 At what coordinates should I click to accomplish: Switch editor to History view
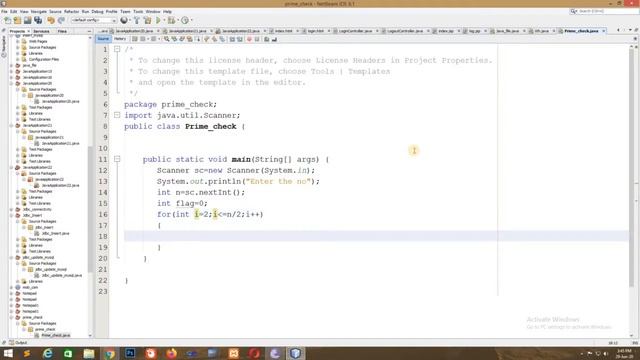[120, 39]
